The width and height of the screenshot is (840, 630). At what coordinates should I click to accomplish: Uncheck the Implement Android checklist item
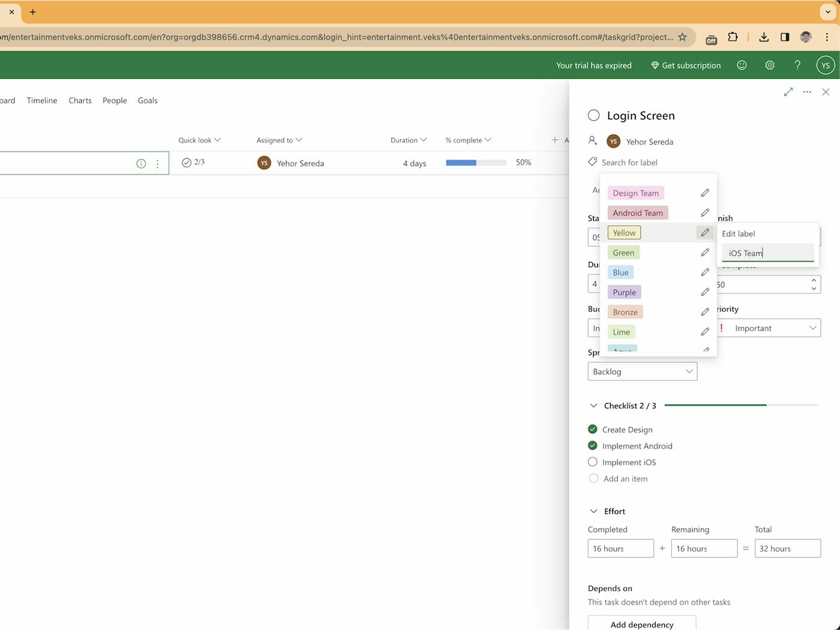tap(593, 445)
